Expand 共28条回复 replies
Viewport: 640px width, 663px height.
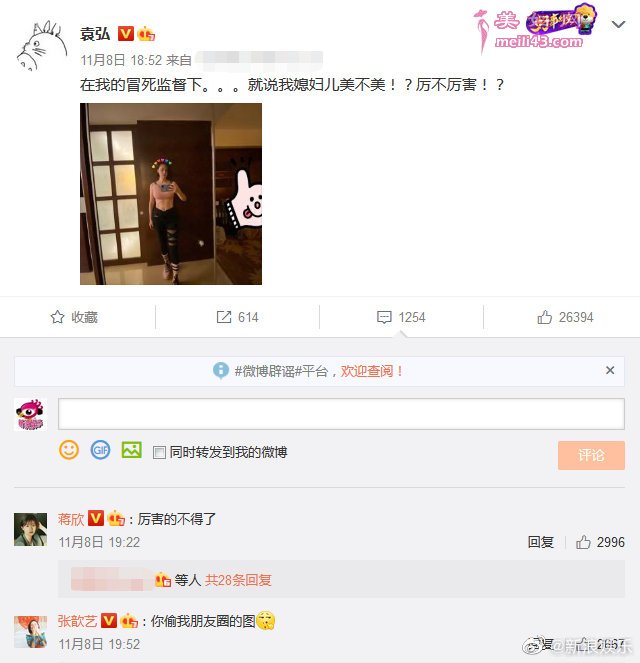[x=238, y=580]
